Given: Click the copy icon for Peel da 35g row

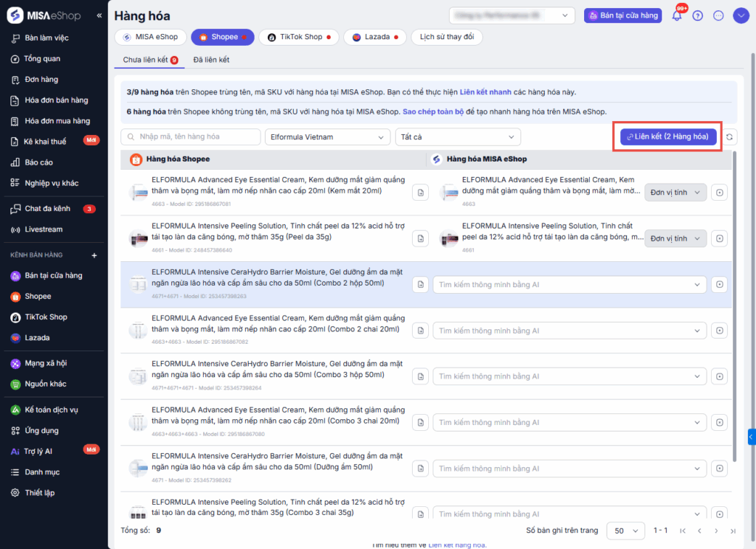Looking at the screenshot, I should coord(420,238).
